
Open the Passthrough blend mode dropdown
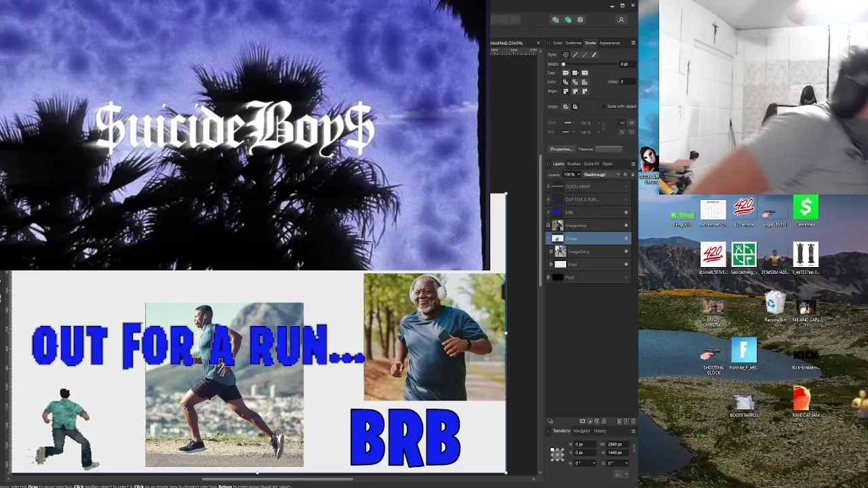click(601, 174)
